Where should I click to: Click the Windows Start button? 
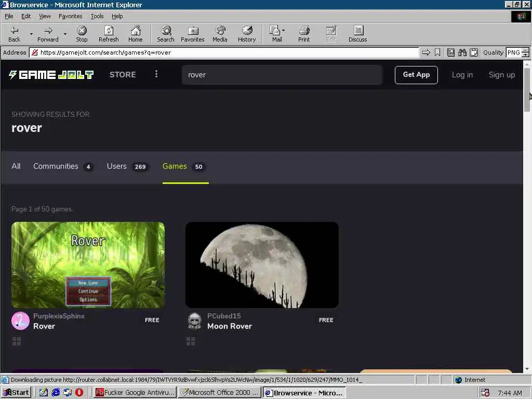coord(16,393)
